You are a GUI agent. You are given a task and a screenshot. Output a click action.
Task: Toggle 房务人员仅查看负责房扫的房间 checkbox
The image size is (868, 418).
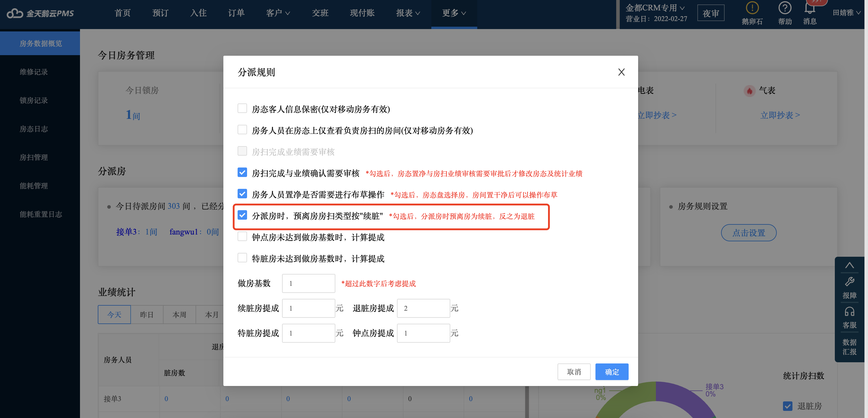click(x=242, y=130)
